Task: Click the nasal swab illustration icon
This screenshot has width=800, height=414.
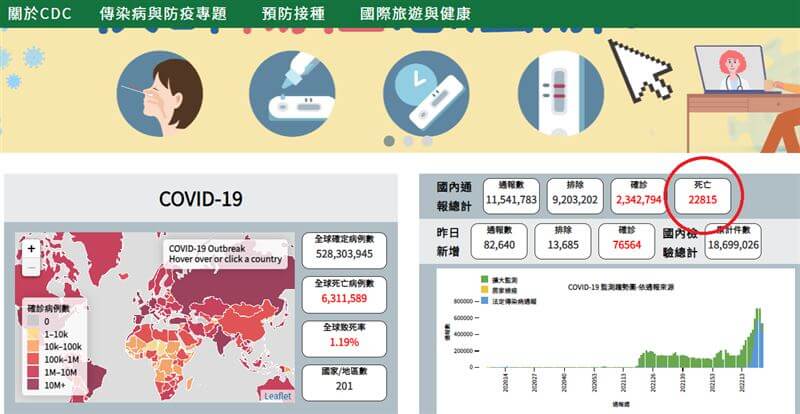Action: coord(160,93)
